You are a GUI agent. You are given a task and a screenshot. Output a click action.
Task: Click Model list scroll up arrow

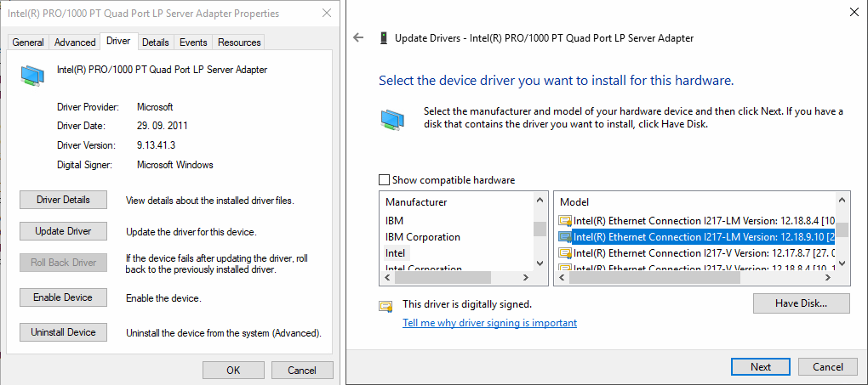point(842,199)
